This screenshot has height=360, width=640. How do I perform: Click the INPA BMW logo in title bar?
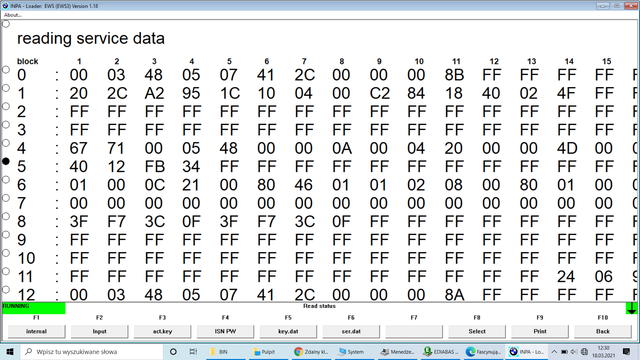pos(5,6)
